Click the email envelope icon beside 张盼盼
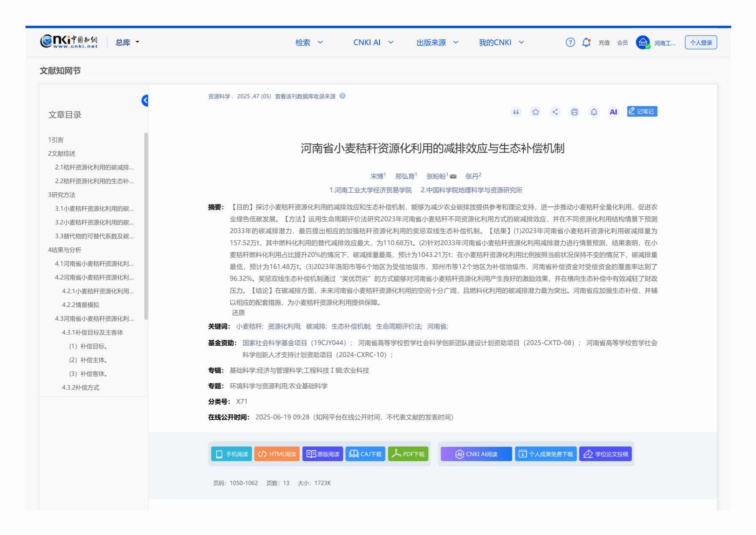This screenshot has width=756, height=535. point(453,177)
